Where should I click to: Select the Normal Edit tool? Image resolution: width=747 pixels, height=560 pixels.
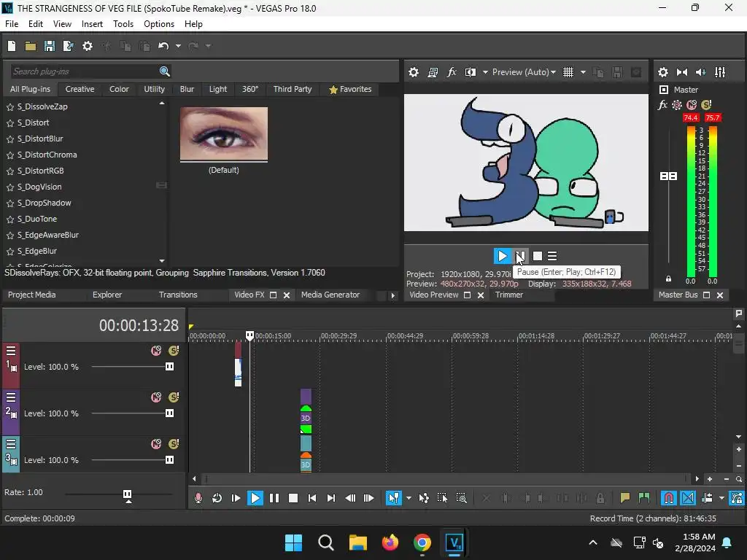393,498
